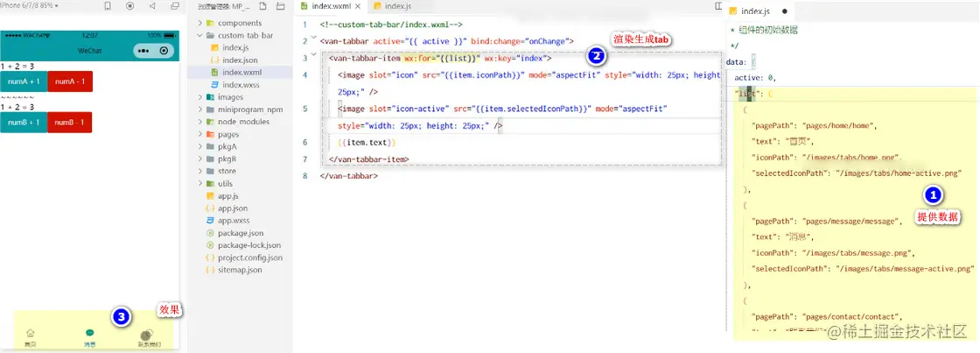Click the closing </van-tabbar> tag on line 8
980x353 pixels.
point(349,177)
